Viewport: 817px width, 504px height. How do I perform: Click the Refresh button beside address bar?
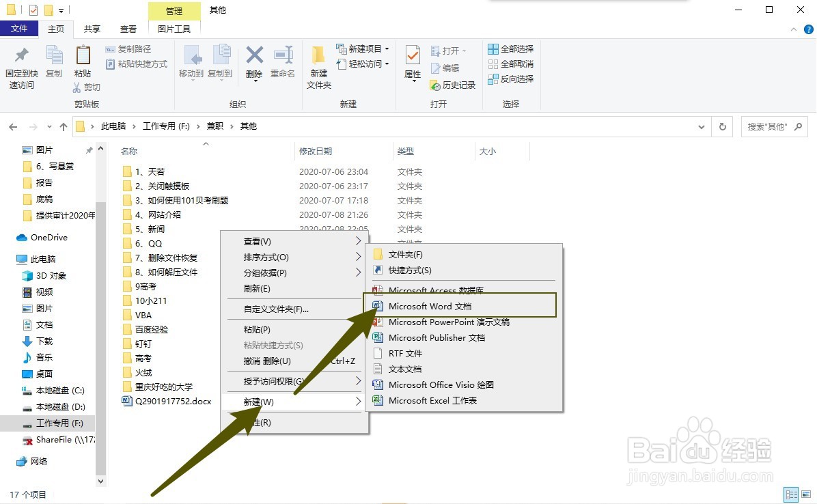click(x=723, y=126)
